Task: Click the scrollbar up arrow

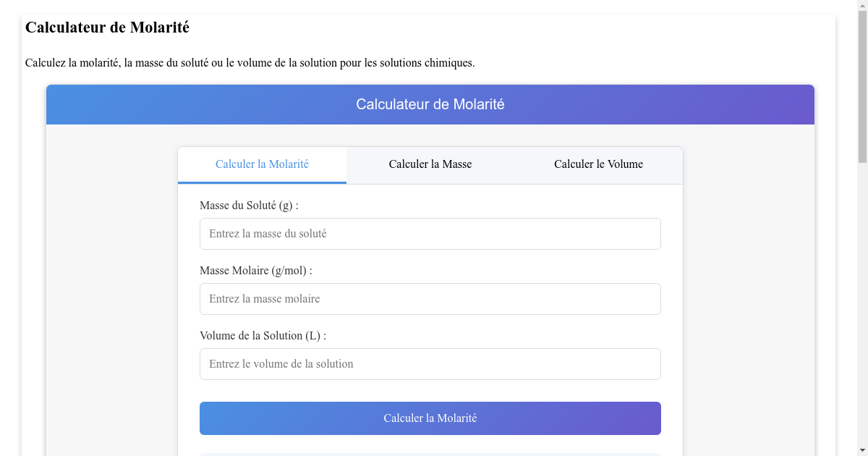Action: pos(861,7)
